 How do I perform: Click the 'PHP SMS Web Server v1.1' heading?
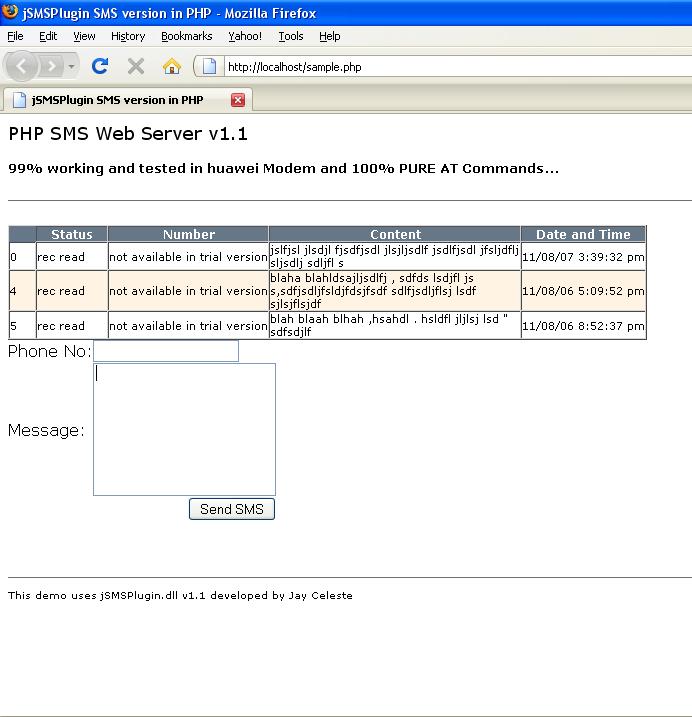point(128,134)
